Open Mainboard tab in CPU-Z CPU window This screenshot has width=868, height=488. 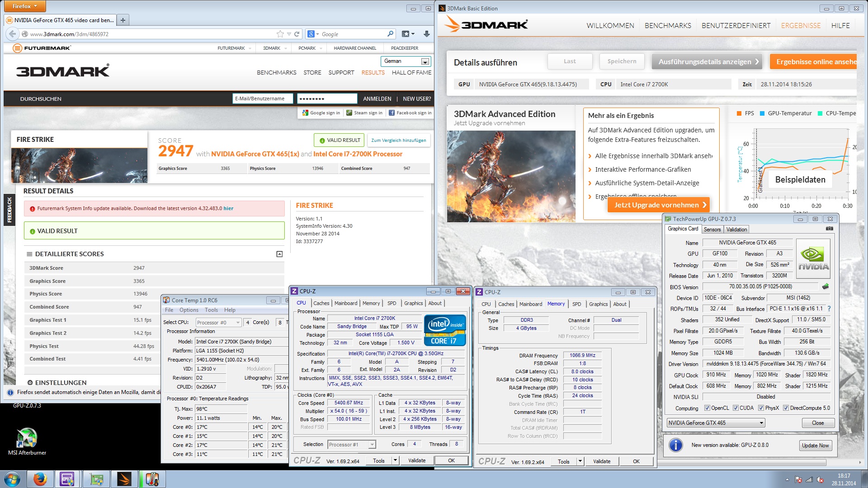(346, 303)
